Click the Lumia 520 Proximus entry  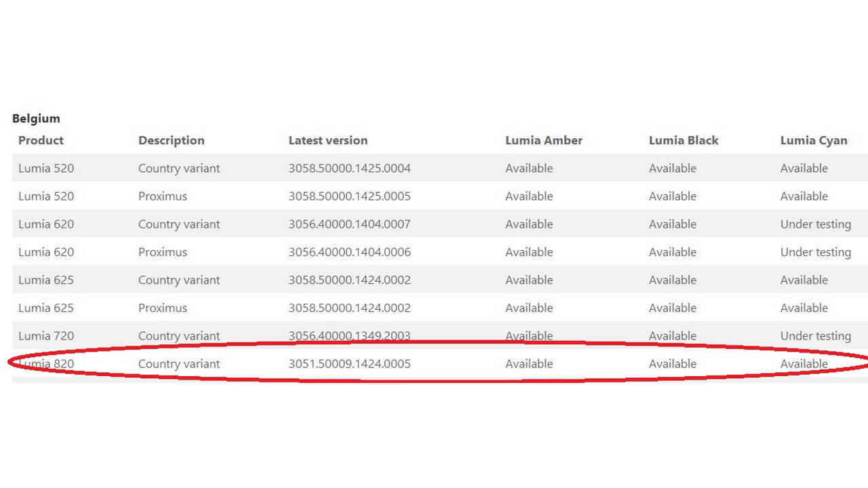[x=163, y=196]
